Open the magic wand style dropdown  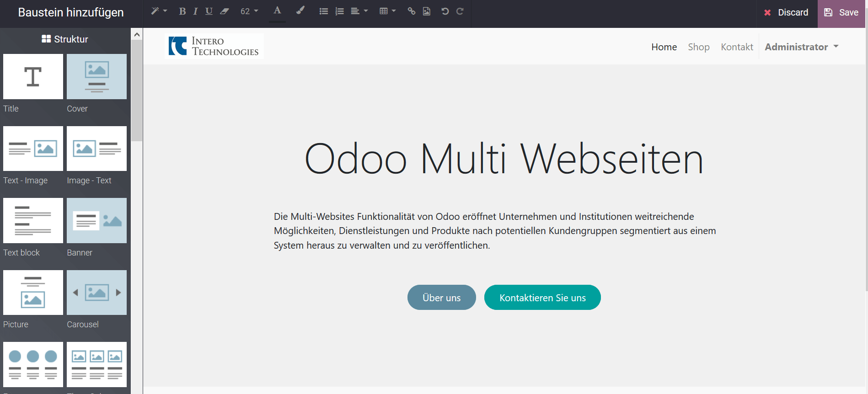[159, 11]
